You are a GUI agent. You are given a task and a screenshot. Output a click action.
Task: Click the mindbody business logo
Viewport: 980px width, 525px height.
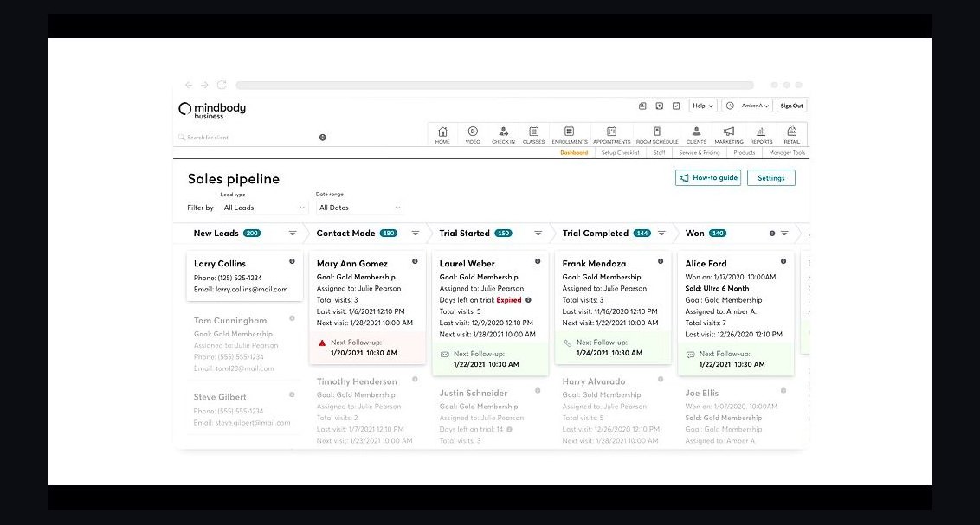pyautogui.click(x=212, y=110)
